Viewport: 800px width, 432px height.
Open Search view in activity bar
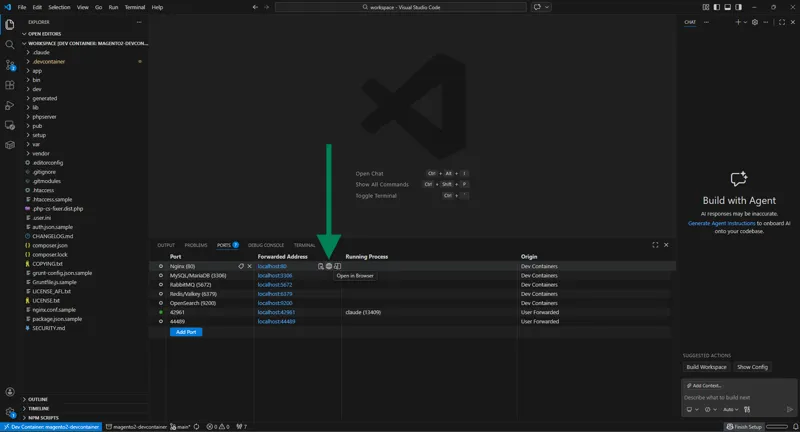10,45
